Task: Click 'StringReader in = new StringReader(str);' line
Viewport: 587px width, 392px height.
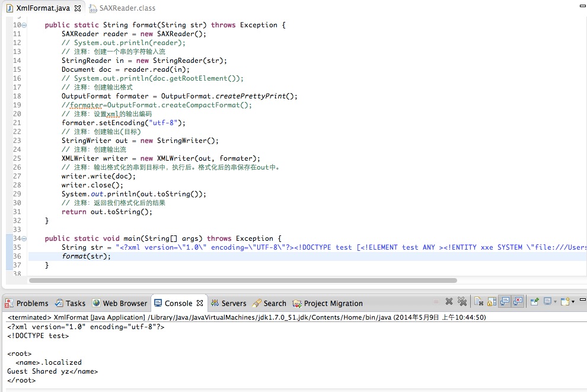Action: (x=144, y=60)
